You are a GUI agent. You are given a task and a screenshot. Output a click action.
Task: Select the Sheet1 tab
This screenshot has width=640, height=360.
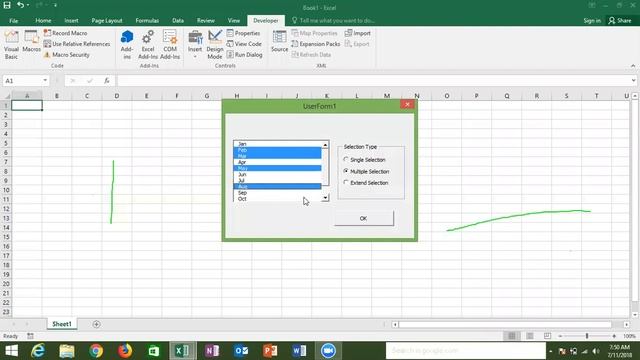(x=62, y=324)
